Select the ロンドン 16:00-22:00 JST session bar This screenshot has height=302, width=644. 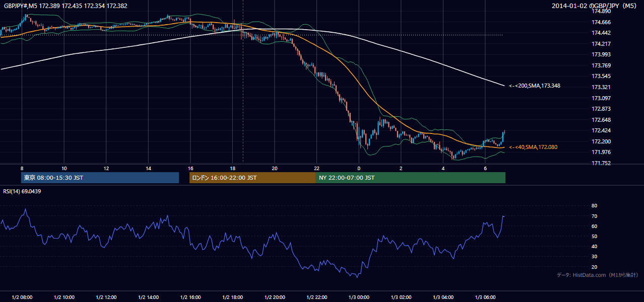(252, 178)
